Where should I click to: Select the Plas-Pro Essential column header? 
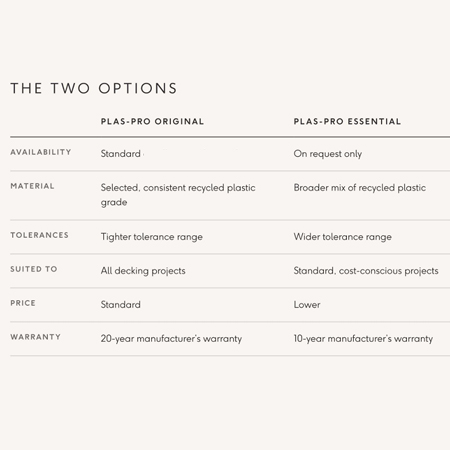click(x=347, y=121)
